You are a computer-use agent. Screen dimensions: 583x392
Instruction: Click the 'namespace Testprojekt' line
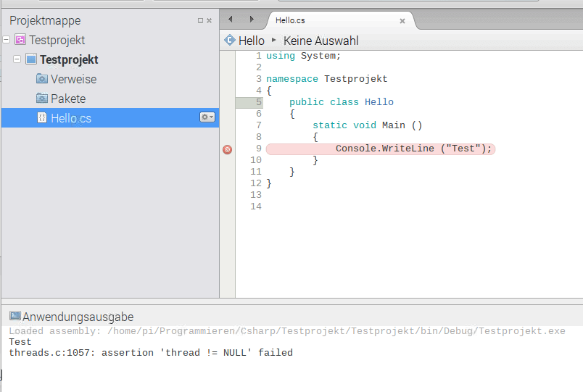point(326,79)
